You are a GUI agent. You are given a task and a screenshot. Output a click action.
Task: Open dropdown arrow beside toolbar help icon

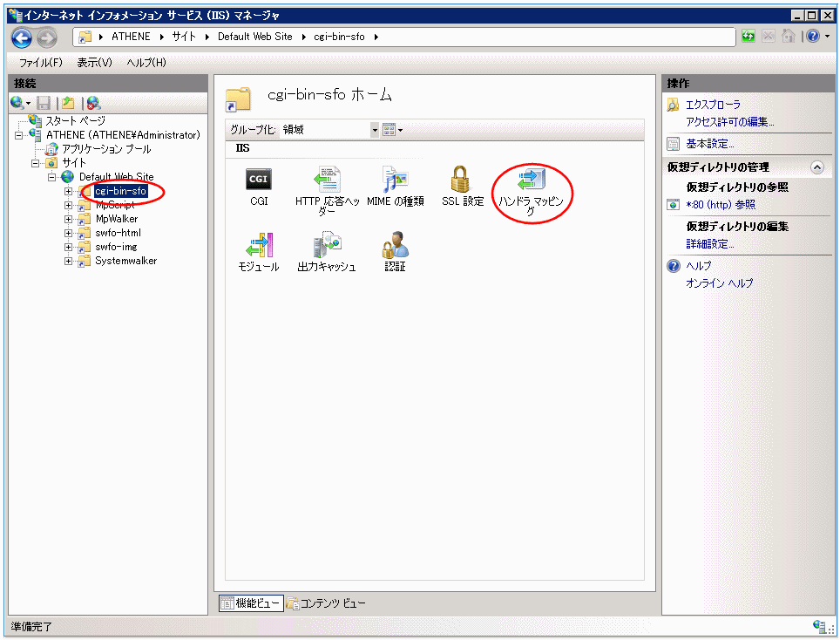828,37
